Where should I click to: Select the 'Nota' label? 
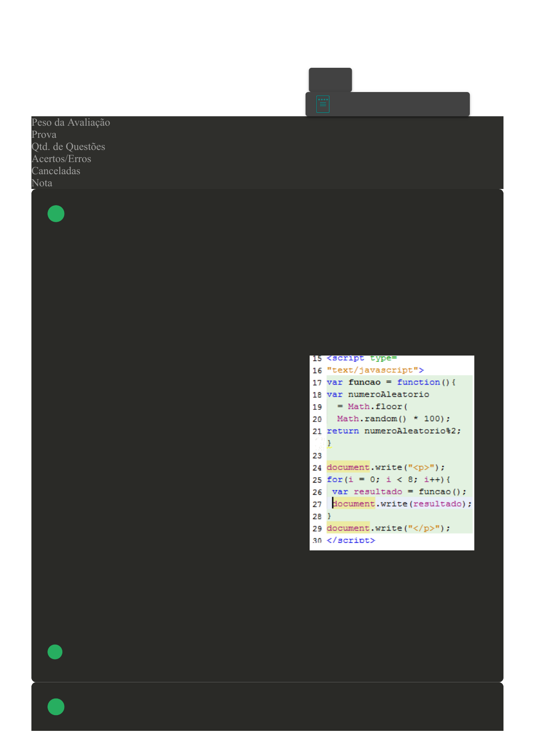pyautogui.click(x=42, y=183)
